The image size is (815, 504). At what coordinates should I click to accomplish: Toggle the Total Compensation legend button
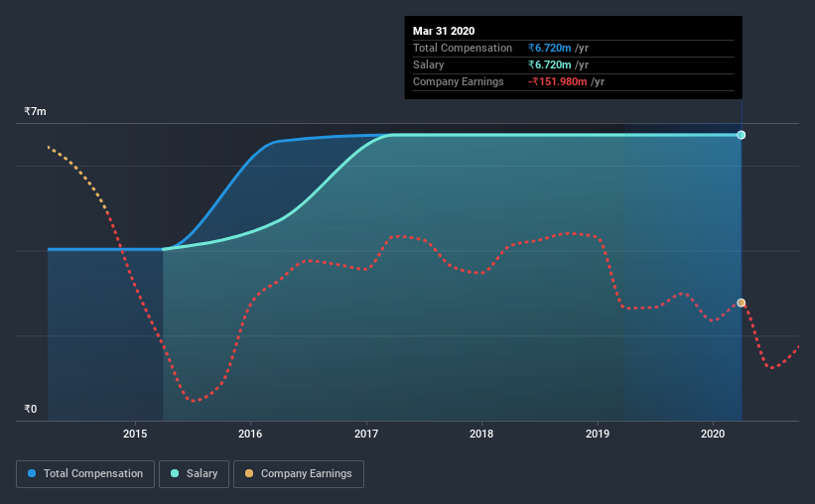85,474
